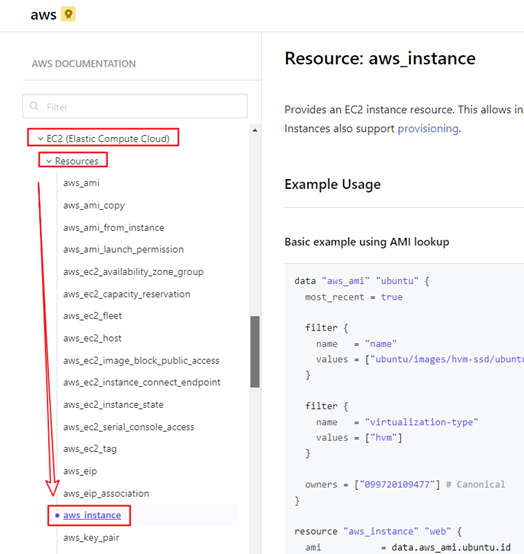
Task: Open the aws_ec2_host resource page
Action: coord(92,338)
